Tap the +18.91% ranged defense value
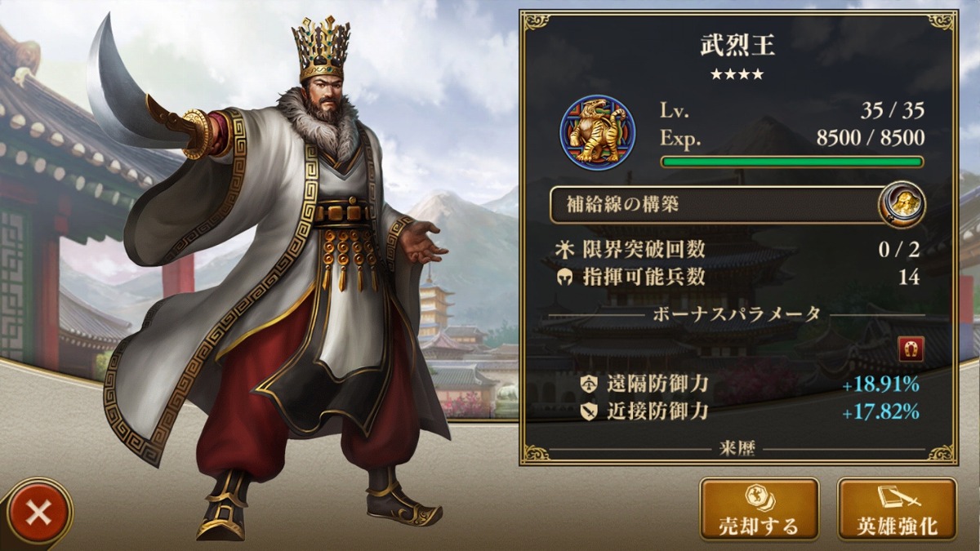 point(881,384)
